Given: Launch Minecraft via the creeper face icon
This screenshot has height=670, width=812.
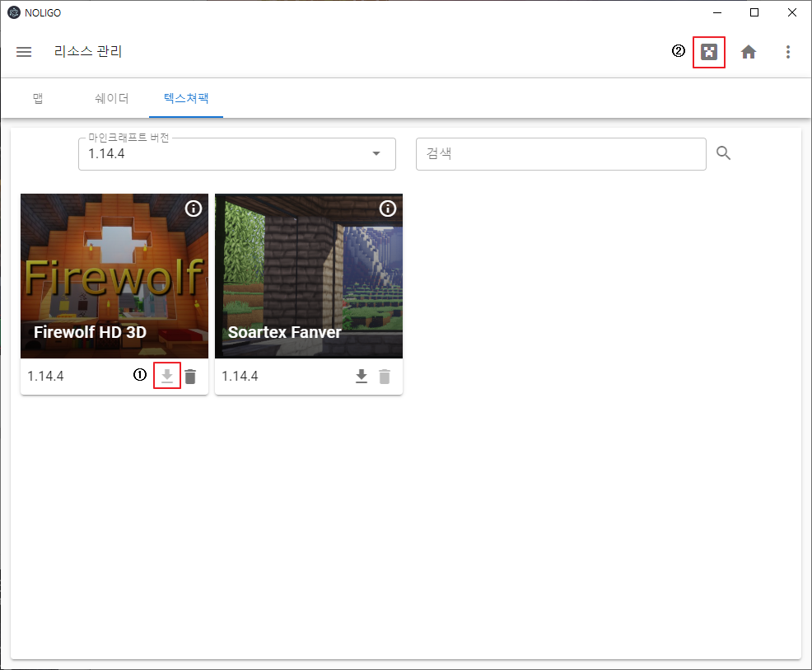Looking at the screenshot, I should point(709,52).
